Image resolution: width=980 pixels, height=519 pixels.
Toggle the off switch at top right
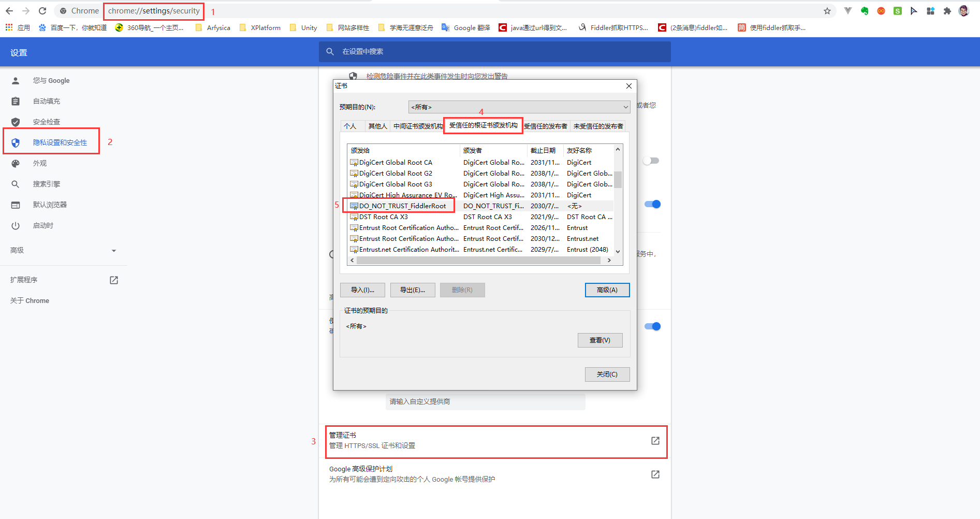coord(651,161)
